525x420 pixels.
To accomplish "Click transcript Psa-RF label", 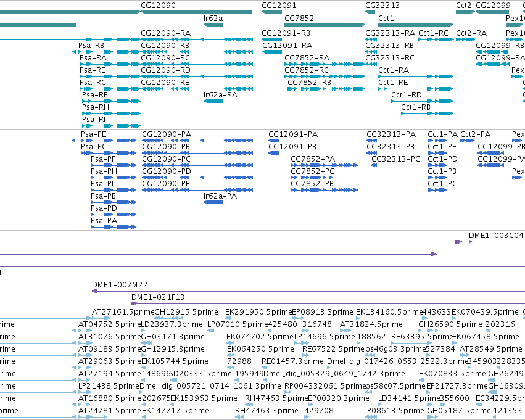I will click(95, 95).
